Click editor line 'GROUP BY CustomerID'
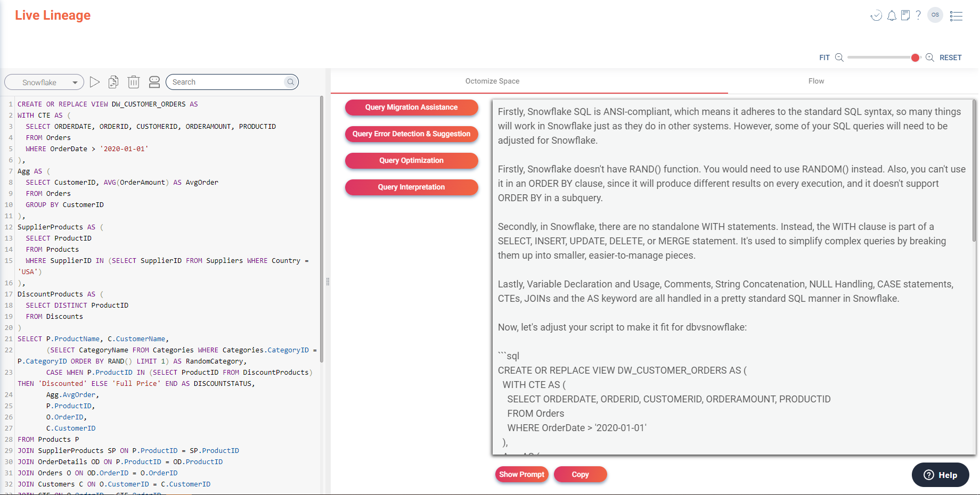The image size is (980, 495). [64, 205]
